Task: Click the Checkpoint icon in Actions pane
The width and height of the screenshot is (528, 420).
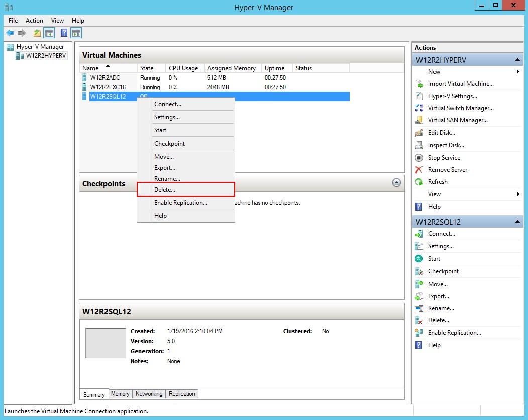Action: (419, 271)
